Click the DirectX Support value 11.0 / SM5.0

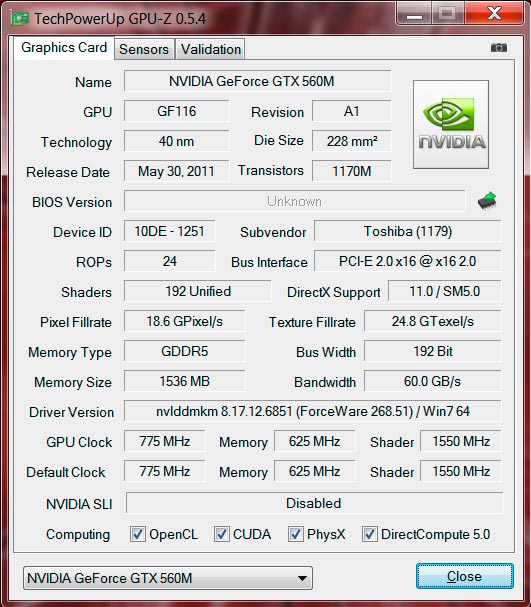coord(445,291)
